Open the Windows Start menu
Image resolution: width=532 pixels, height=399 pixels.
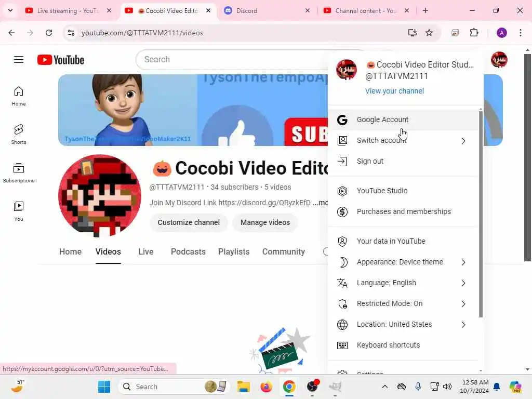104,387
